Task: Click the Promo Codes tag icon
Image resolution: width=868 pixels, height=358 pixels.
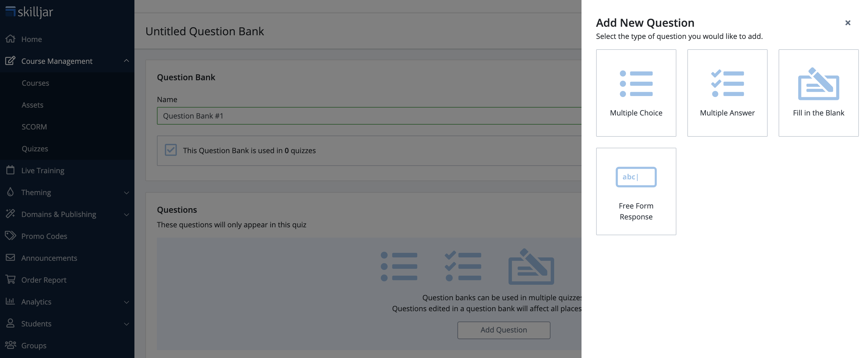Action: pyautogui.click(x=10, y=236)
